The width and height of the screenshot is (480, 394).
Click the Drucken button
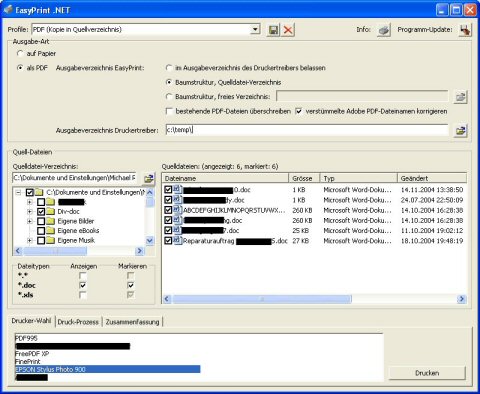point(427,373)
